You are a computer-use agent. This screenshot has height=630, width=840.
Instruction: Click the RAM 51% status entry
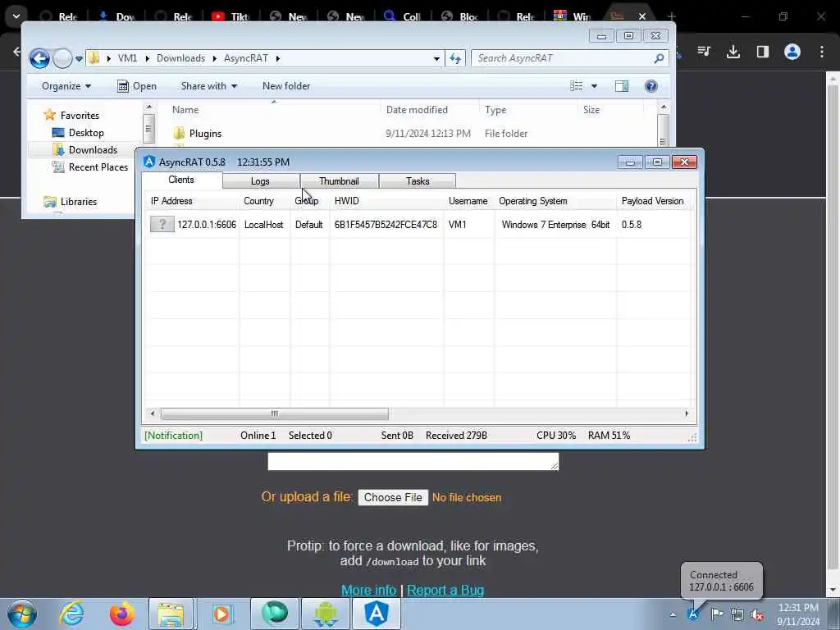pos(609,436)
